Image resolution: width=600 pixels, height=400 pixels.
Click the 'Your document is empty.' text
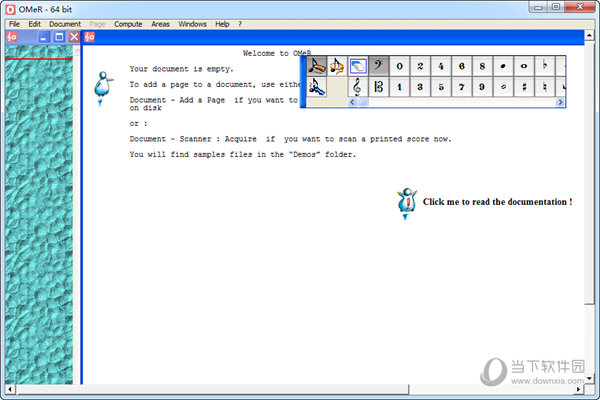tap(181, 69)
